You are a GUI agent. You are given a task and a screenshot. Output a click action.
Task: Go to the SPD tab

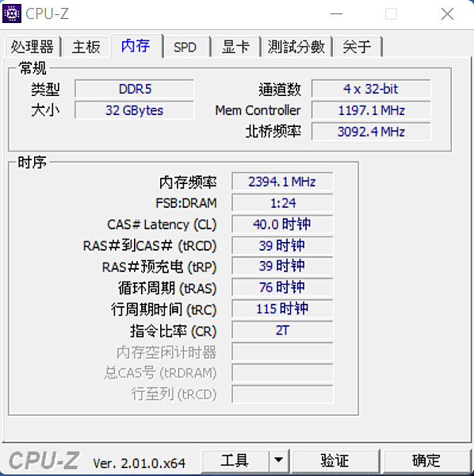pyautogui.click(x=185, y=47)
